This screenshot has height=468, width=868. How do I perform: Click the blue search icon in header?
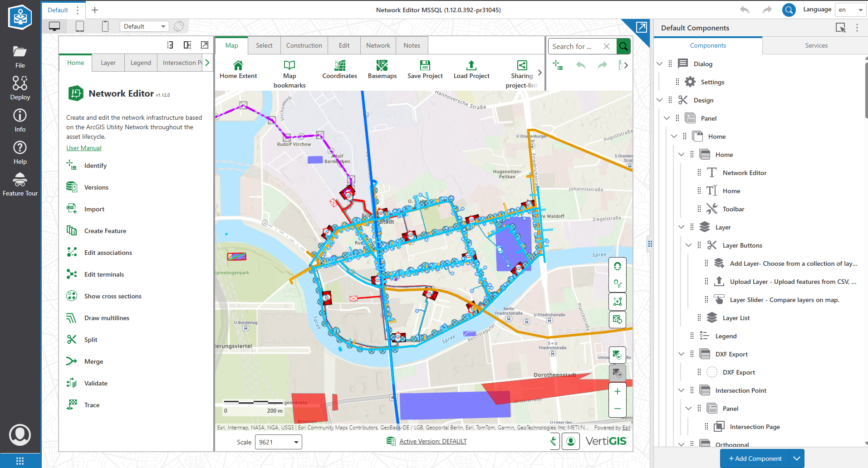click(789, 10)
